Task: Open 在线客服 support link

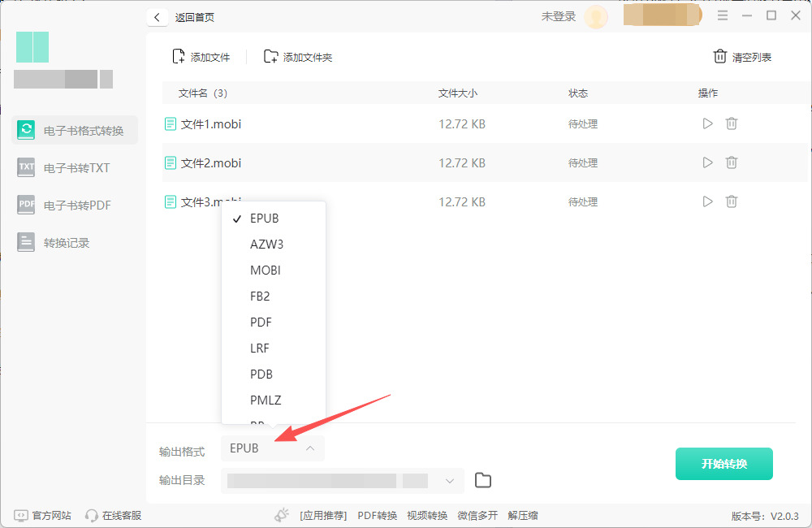Action: pos(114,516)
